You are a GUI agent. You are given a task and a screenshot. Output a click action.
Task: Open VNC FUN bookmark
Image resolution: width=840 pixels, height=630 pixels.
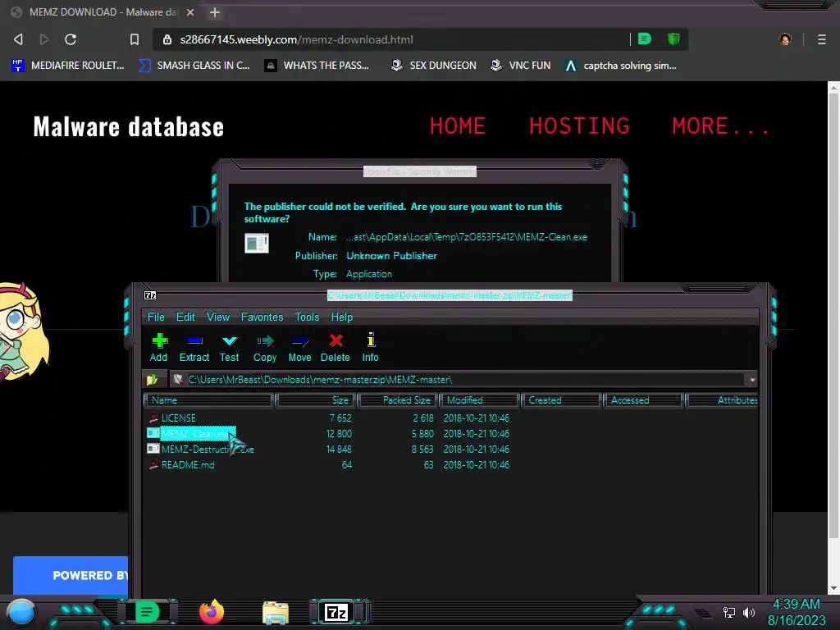[521, 66]
